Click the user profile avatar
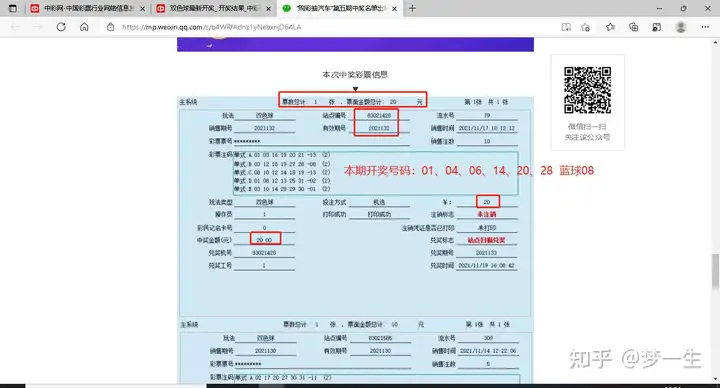The height and width of the screenshot is (388, 720). (x=681, y=27)
